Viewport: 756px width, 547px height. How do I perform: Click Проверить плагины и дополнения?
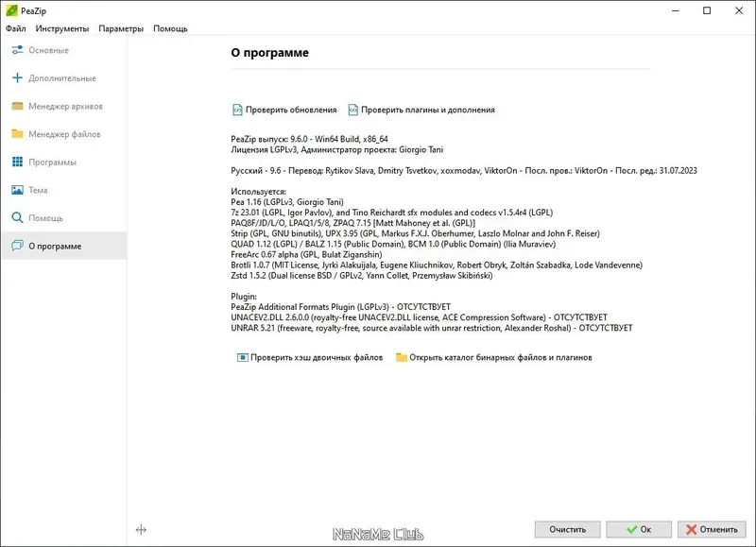coord(427,110)
